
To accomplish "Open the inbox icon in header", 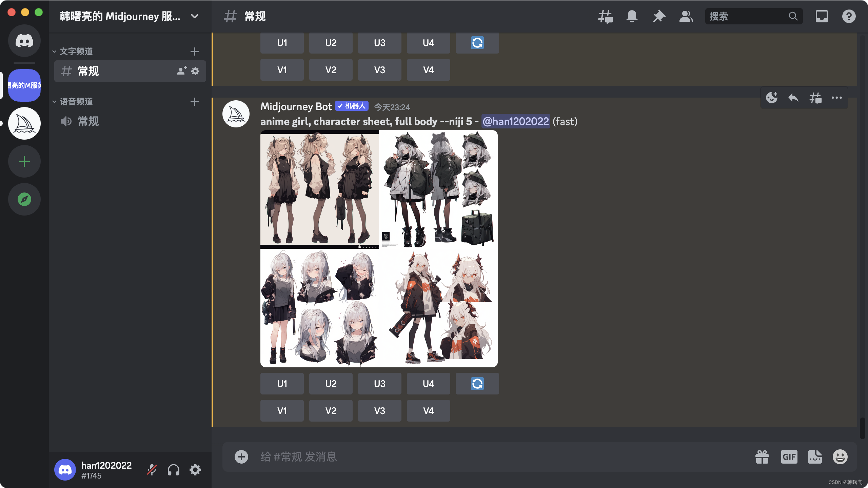I will click(x=822, y=16).
